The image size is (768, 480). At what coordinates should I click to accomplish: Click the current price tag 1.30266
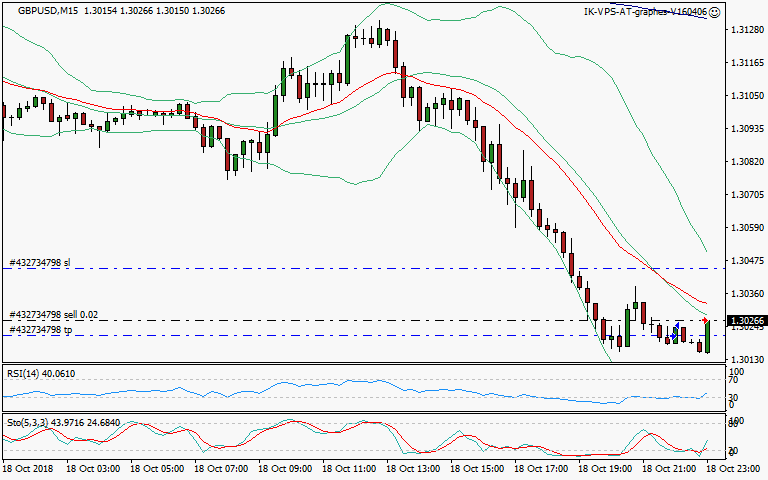click(x=747, y=321)
